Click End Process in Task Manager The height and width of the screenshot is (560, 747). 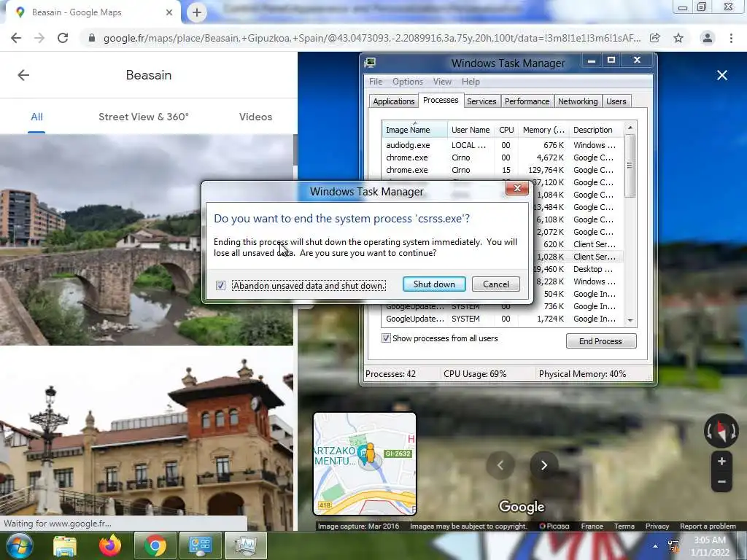click(601, 341)
